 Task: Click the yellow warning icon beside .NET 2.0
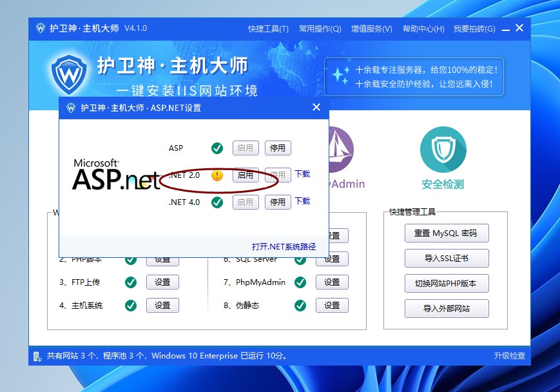[x=217, y=175]
